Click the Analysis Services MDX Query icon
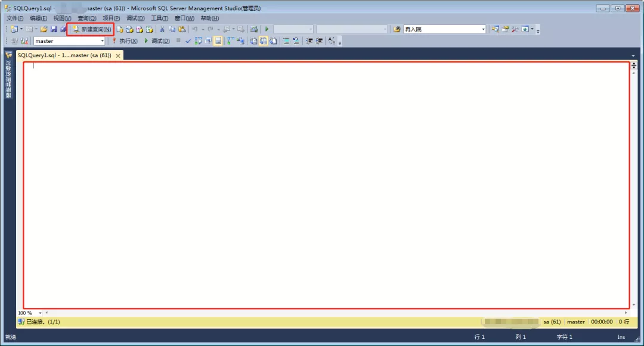 point(129,29)
